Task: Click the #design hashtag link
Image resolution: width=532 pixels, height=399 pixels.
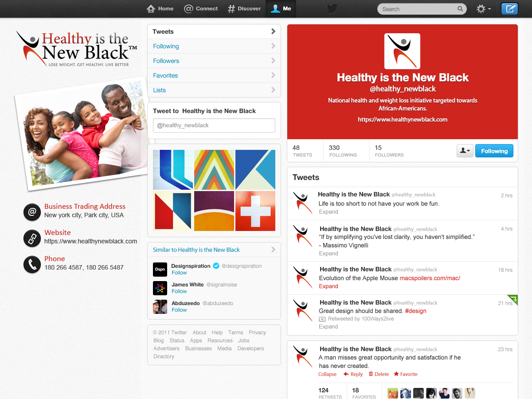Action: tap(415, 311)
